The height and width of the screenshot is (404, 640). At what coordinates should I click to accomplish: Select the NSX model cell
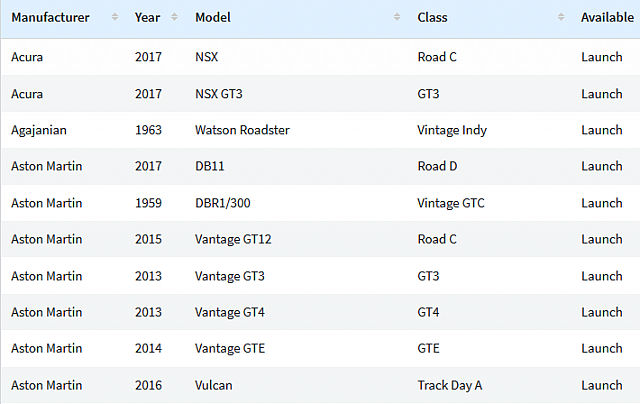(x=207, y=57)
